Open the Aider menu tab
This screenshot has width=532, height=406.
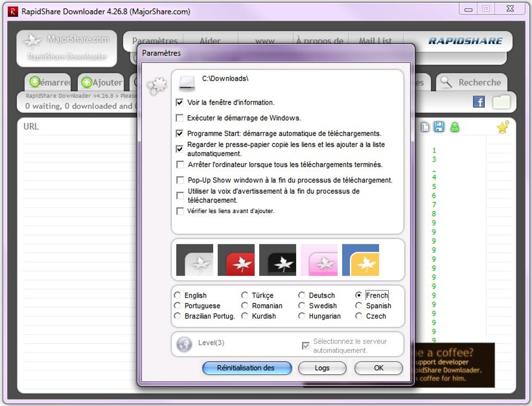[x=210, y=41]
